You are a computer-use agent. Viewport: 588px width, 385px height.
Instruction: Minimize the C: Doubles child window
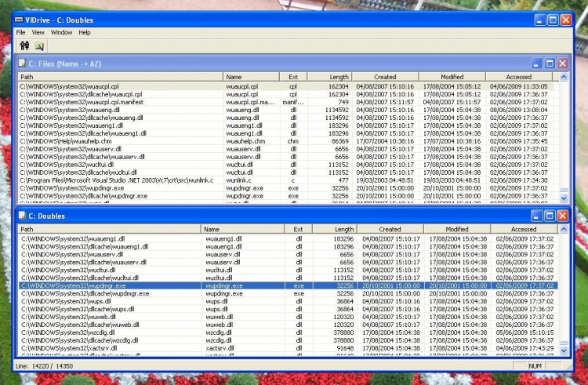click(536, 216)
